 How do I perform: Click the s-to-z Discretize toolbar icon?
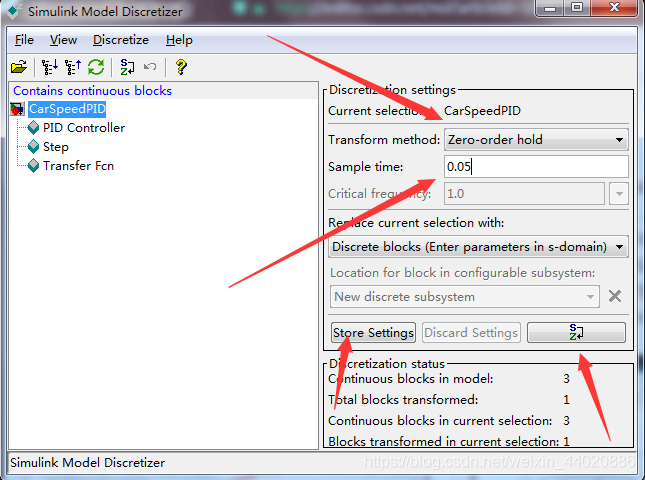click(127, 67)
